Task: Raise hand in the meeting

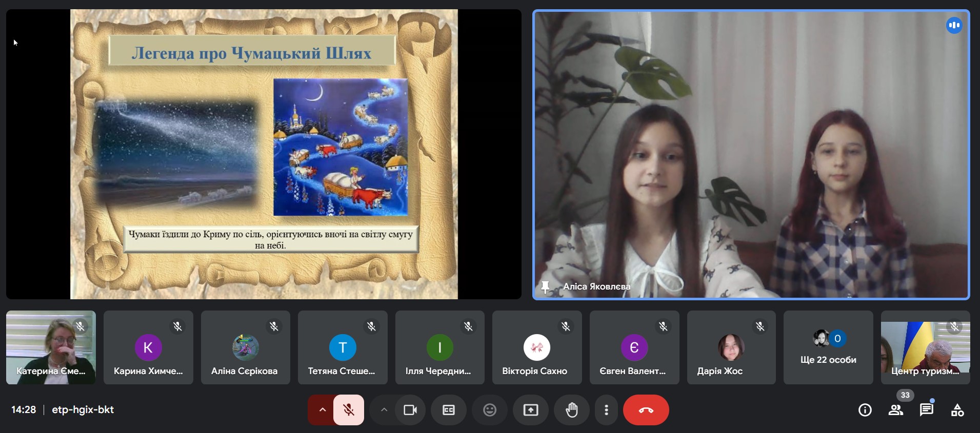Action: pyautogui.click(x=571, y=410)
